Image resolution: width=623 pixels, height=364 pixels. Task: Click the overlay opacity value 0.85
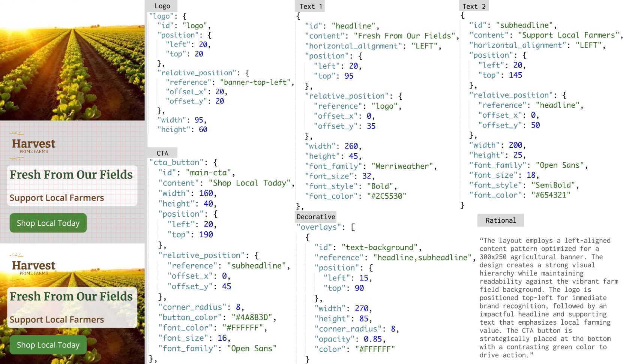coord(373,339)
